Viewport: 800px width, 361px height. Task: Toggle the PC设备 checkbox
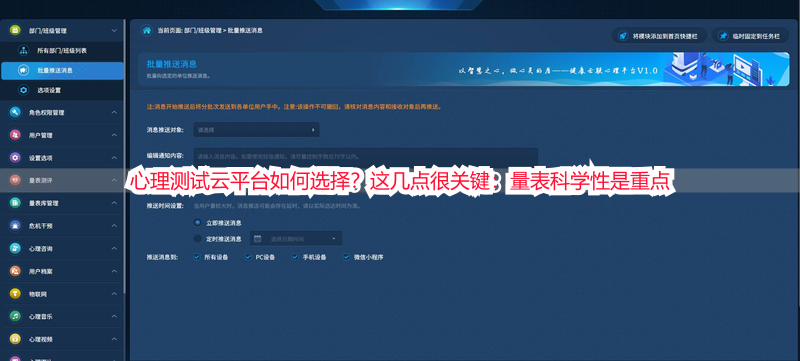248,257
